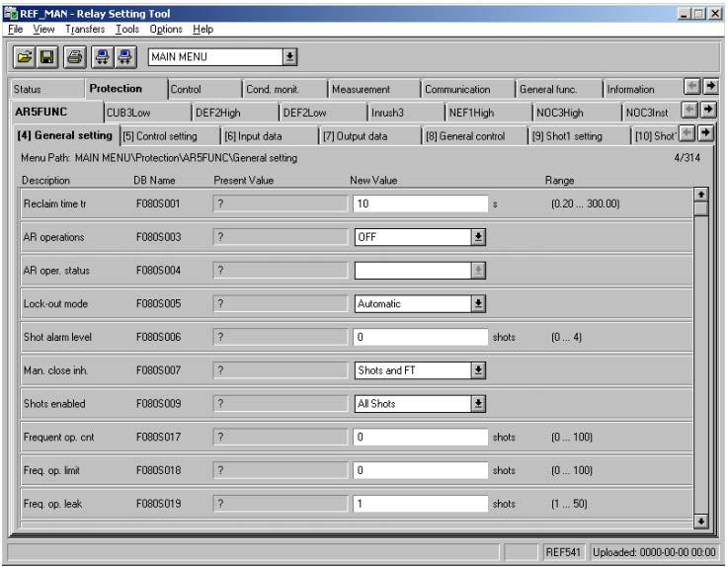Screen dimensions: 728x567
Task: Open the [9] Shot1 setting tab
Action: 579,136
